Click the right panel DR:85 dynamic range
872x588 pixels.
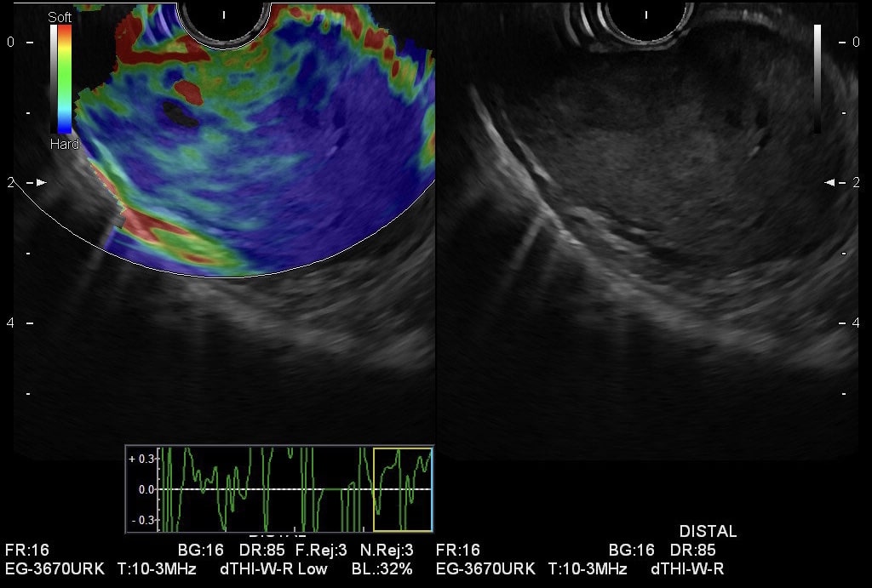tap(692, 551)
